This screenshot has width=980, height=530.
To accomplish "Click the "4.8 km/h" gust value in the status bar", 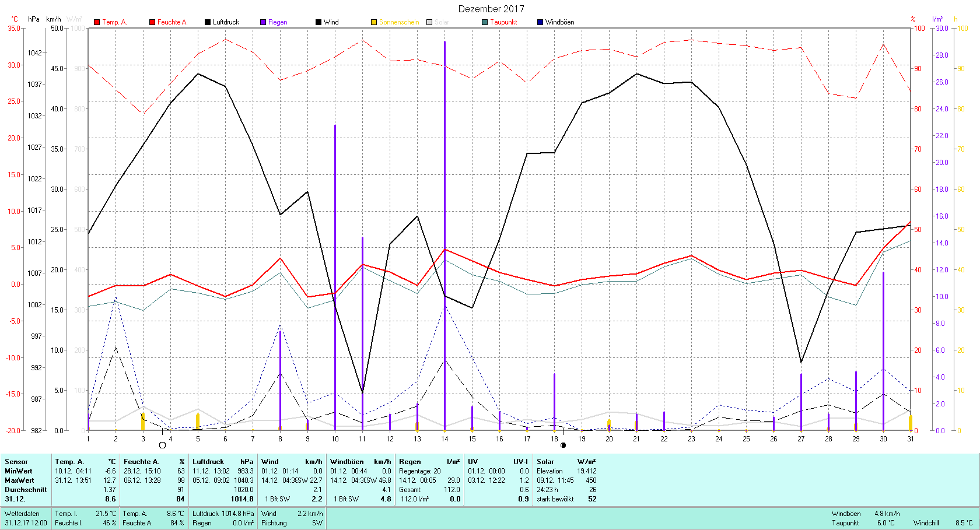I will pos(887,514).
